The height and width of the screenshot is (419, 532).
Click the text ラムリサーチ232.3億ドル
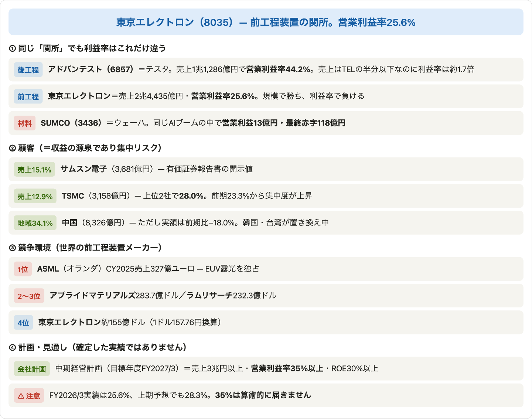pos(232,295)
